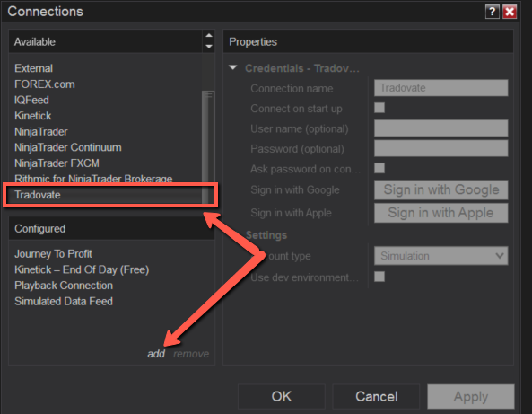Viewport: 532px width, 414px height.
Task: Click the Password (optional) field
Action: [441, 148]
